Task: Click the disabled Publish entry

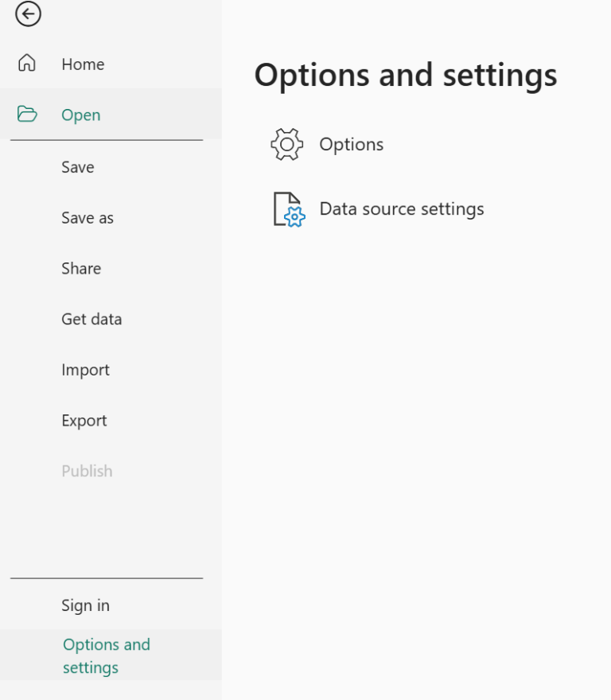Action: point(87,470)
